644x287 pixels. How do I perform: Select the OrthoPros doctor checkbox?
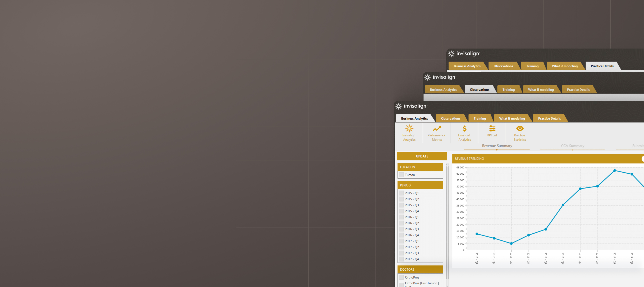[x=401, y=277]
